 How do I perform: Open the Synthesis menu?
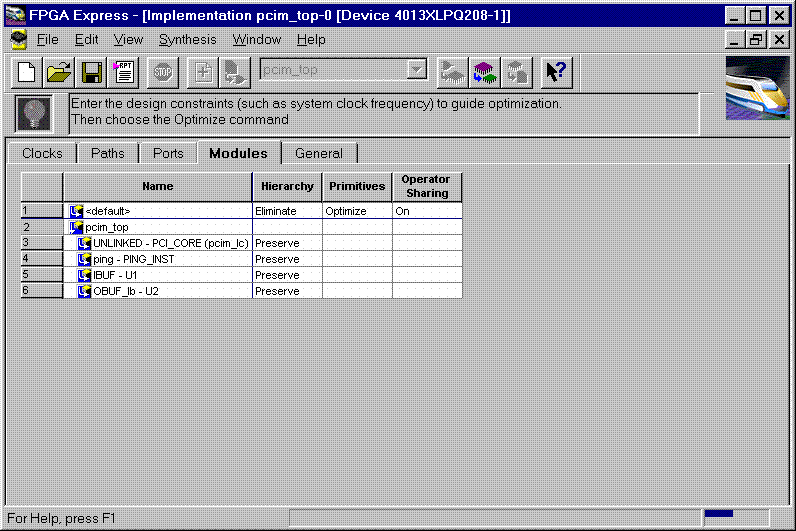tap(187, 39)
